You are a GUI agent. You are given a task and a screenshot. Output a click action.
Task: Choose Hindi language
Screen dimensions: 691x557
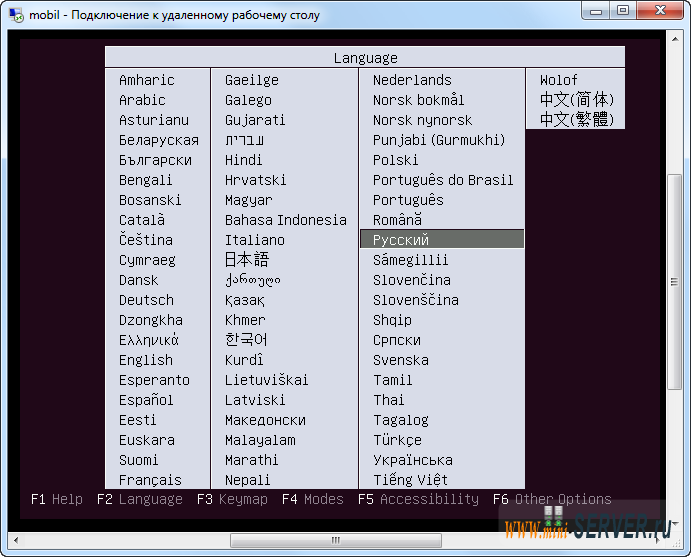pyautogui.click(x=243, y=160)
